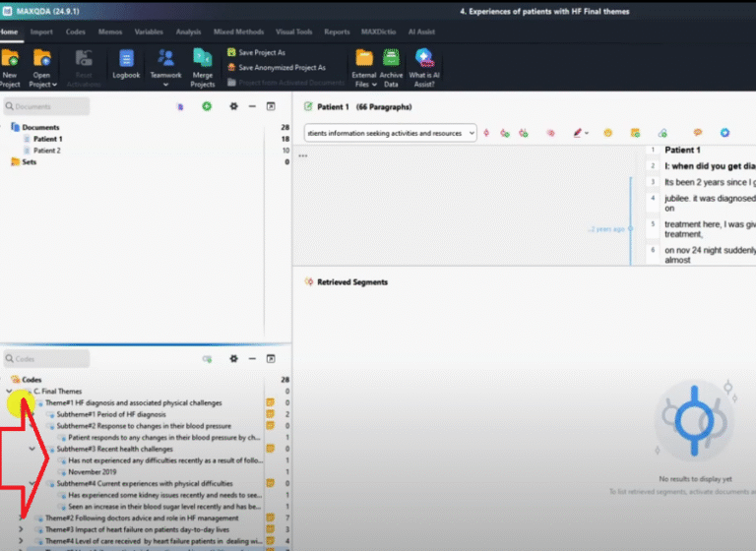Click green add document icon in Documents panel

(x=207, y=106)
